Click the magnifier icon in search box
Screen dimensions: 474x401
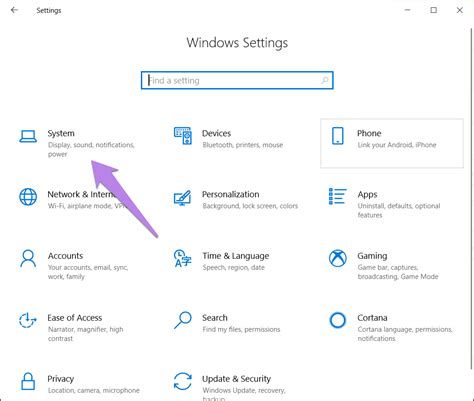(x=325, y=80)
